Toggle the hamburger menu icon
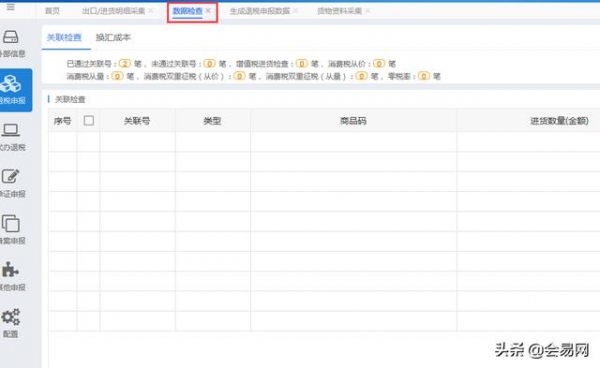 point(10,7)
